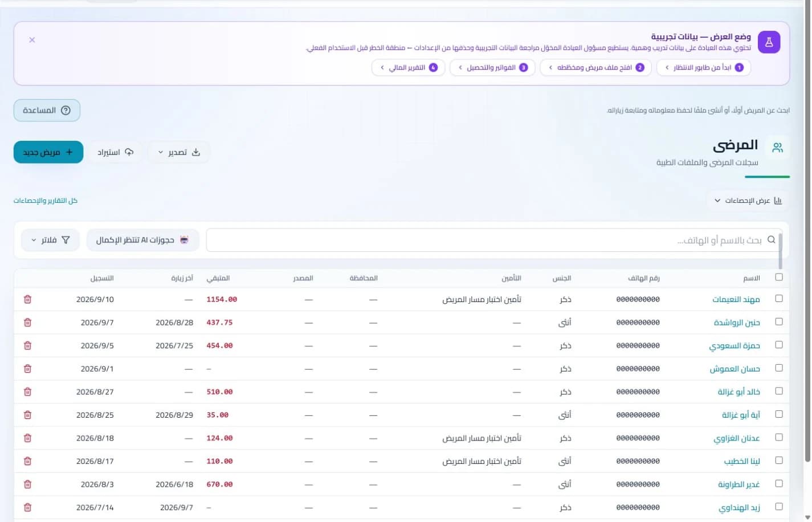Delete عدنان الغزاوي with trash icon
The height and width of the screenshot is (522, 812).
(x=27, y=438)
